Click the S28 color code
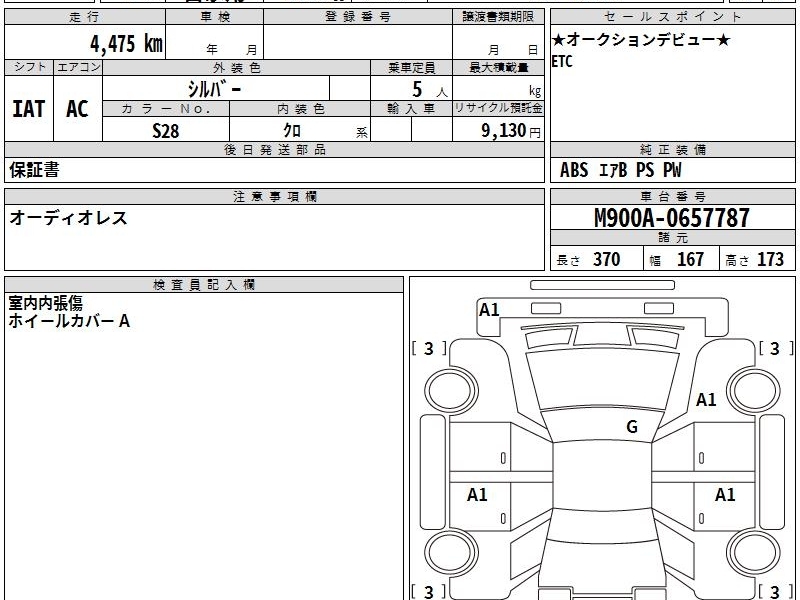Image resolution: width=800 pixels, height=600 pixels. [166, 131]
